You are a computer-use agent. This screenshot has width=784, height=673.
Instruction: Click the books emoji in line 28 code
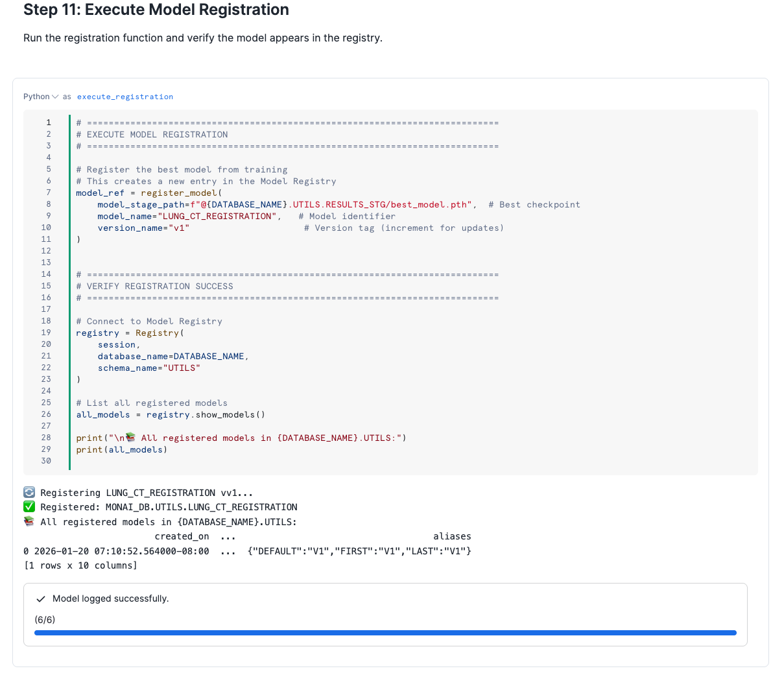tap(130, 438)
